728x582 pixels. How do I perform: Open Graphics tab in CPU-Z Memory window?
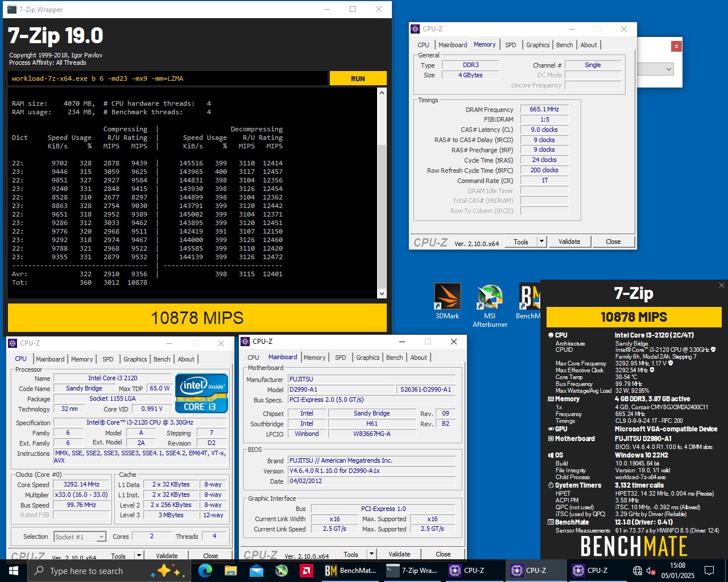pos(538,45)
